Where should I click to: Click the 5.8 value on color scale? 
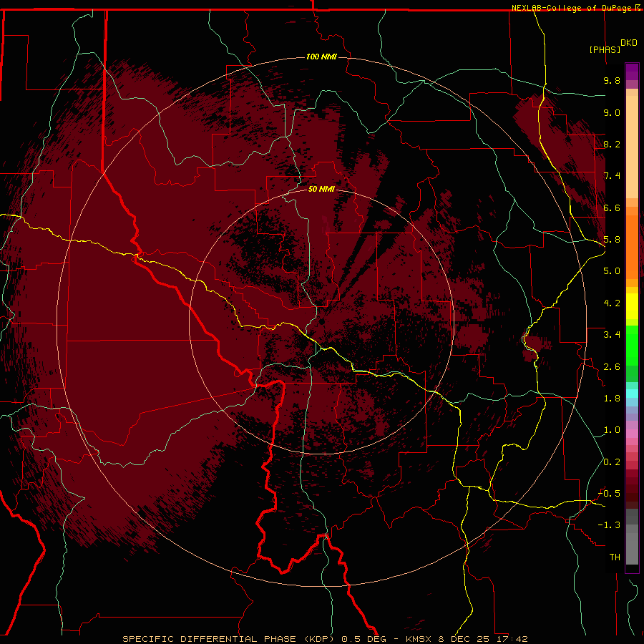point(612,240)
